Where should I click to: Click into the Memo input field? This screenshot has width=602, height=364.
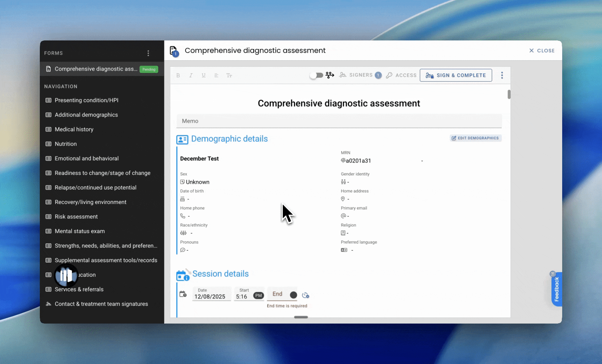coord(339,121)
